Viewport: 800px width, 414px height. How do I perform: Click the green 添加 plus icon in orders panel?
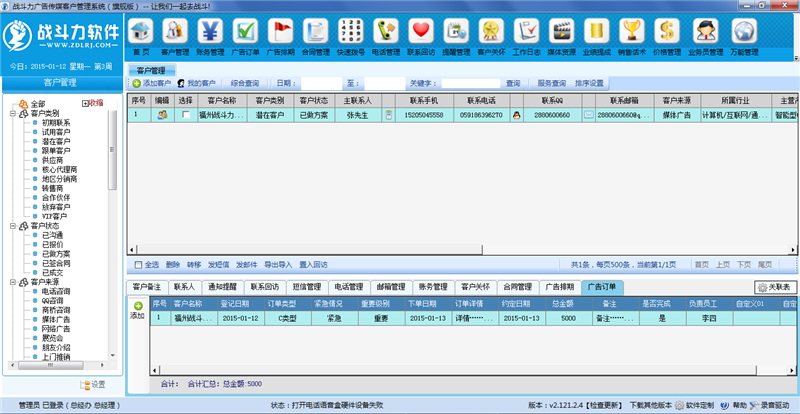[x=138, y=306]
